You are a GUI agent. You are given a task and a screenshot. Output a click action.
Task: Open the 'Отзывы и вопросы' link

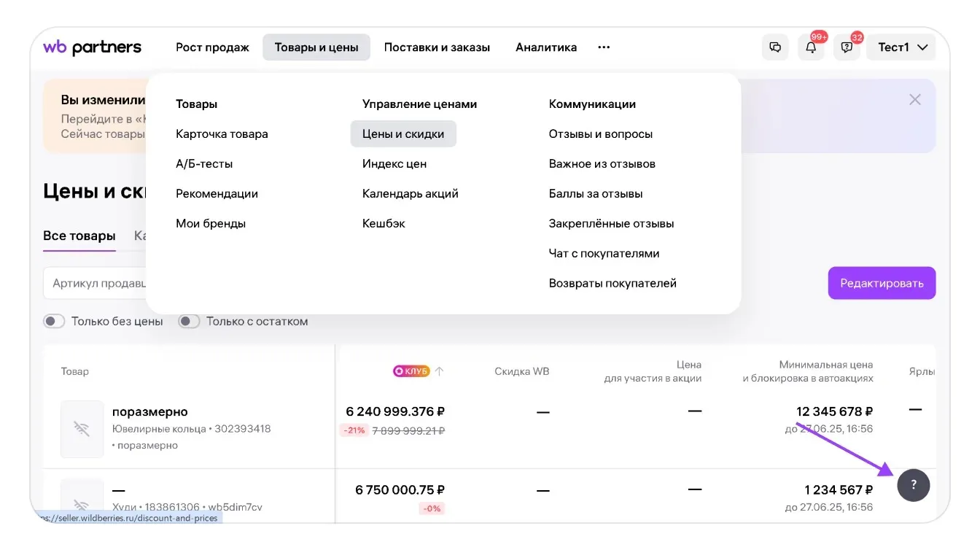click(600, 134)
